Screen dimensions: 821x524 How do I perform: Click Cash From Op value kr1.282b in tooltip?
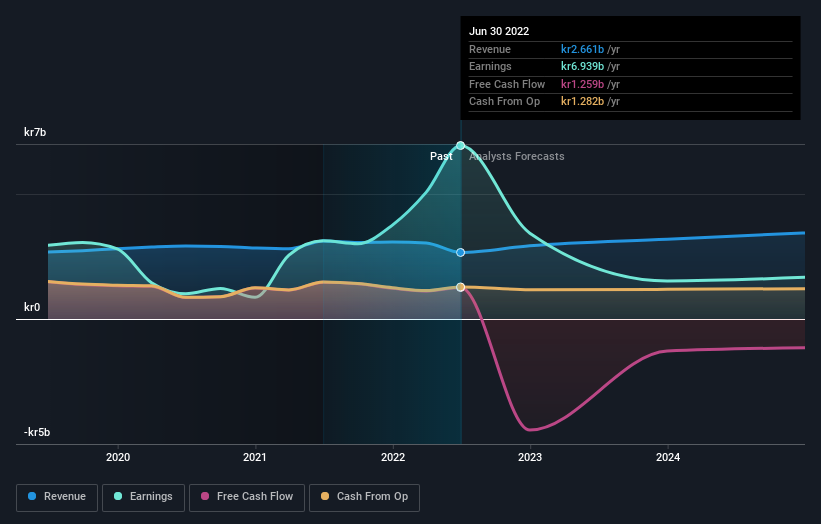[582, 102]
